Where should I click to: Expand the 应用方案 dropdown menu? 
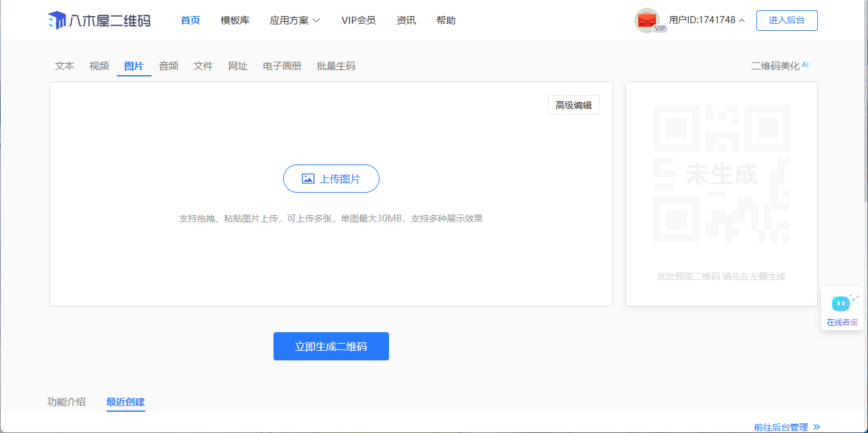[294, 21]
